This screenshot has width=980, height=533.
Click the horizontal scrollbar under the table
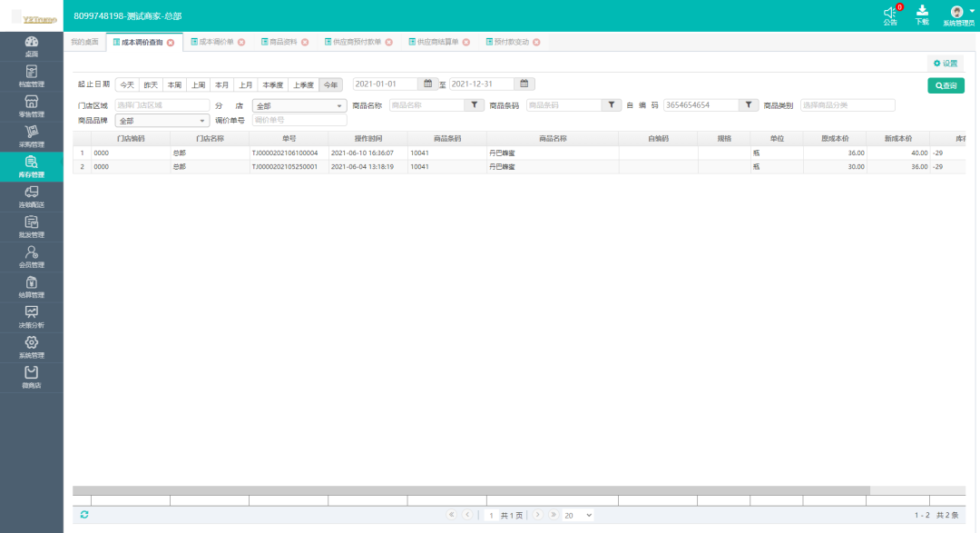[472, 490]
